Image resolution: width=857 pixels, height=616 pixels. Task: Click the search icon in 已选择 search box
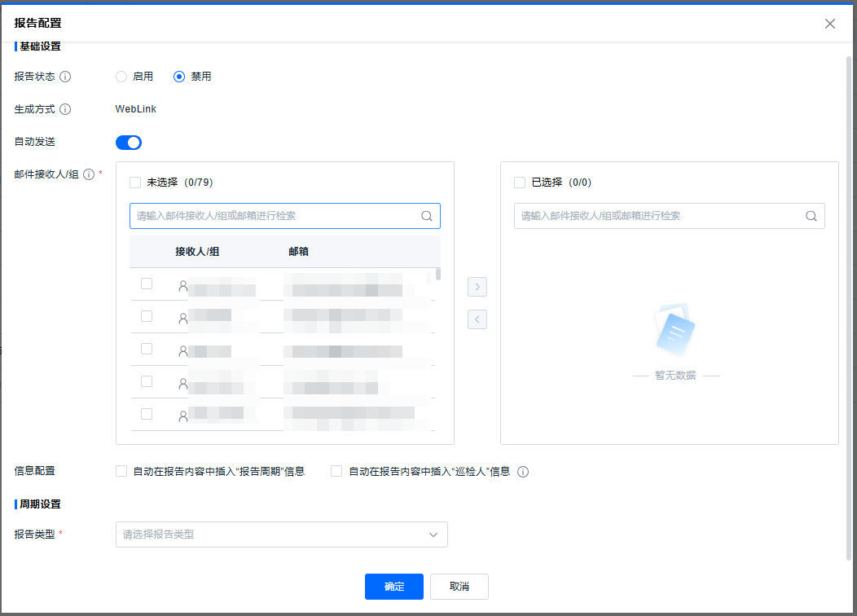coord(811,216)
